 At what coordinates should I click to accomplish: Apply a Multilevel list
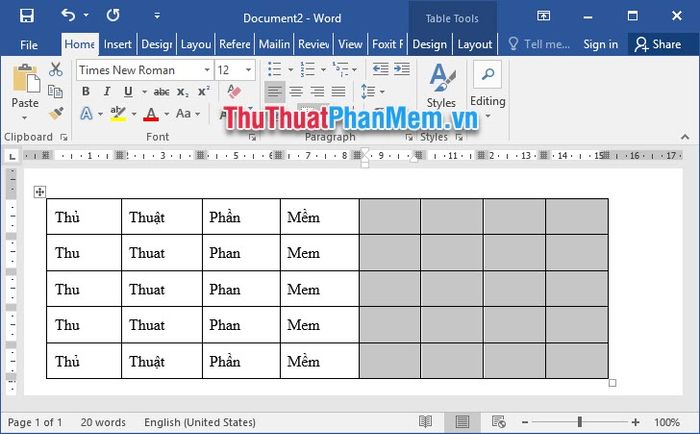(x=340, y=69)
